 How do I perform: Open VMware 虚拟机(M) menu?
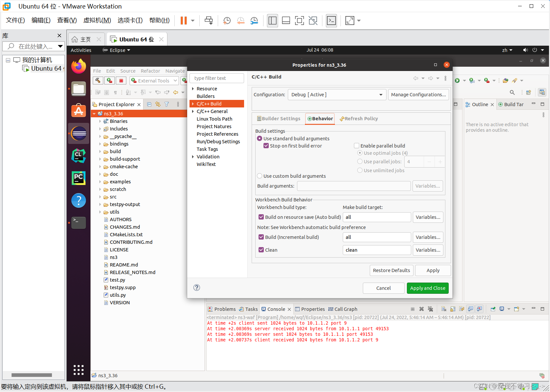(x=97, y=20)
